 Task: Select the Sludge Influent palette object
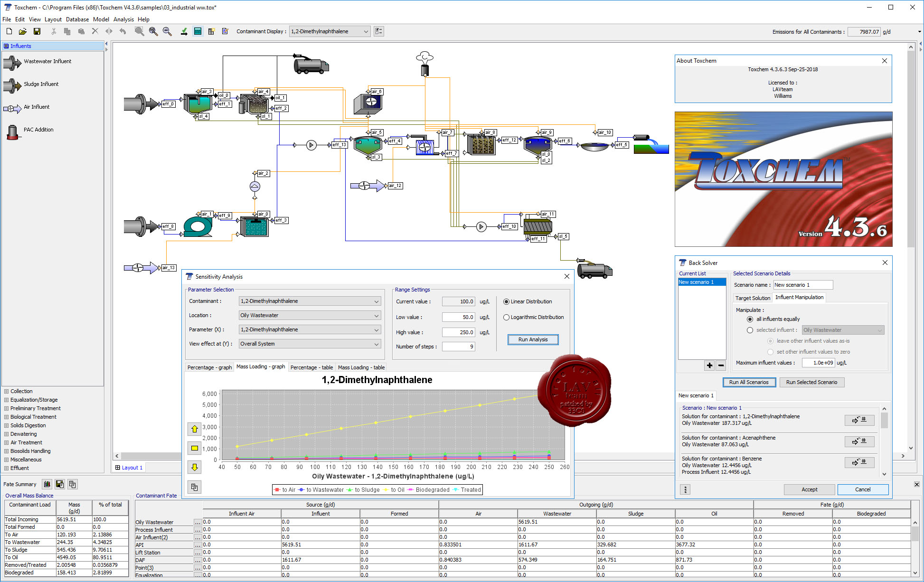pos(31,84)
